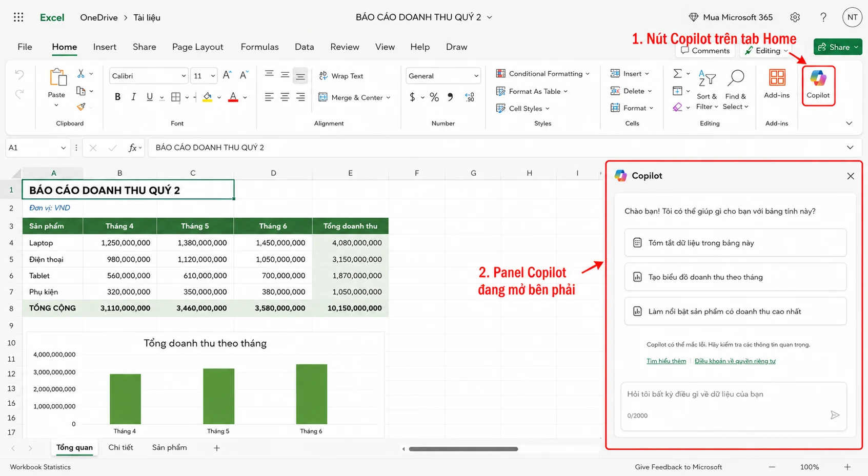Click the help question mark icon
Screen dimensions: 868x476
823,17
